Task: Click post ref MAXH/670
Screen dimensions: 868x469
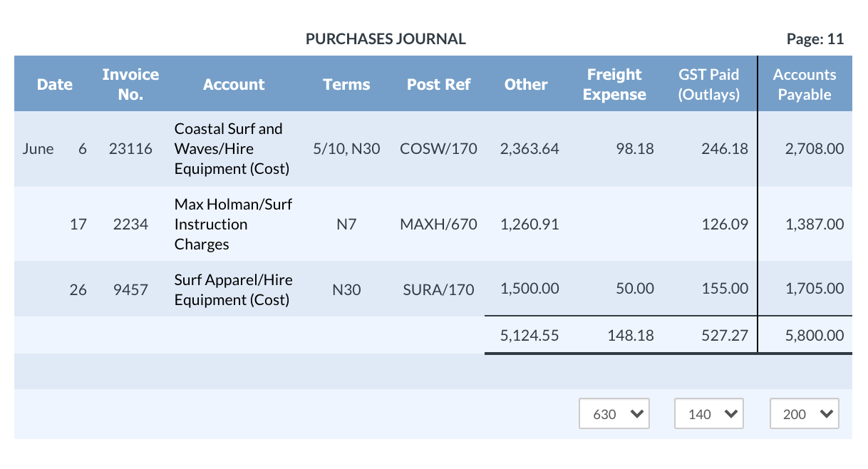Action: (x=439, y=225)
